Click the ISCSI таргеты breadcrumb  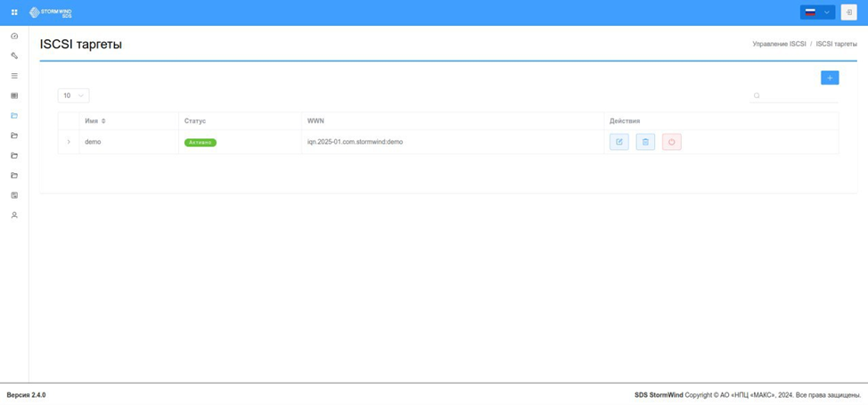pyautogui.click(x=837, y=43)
